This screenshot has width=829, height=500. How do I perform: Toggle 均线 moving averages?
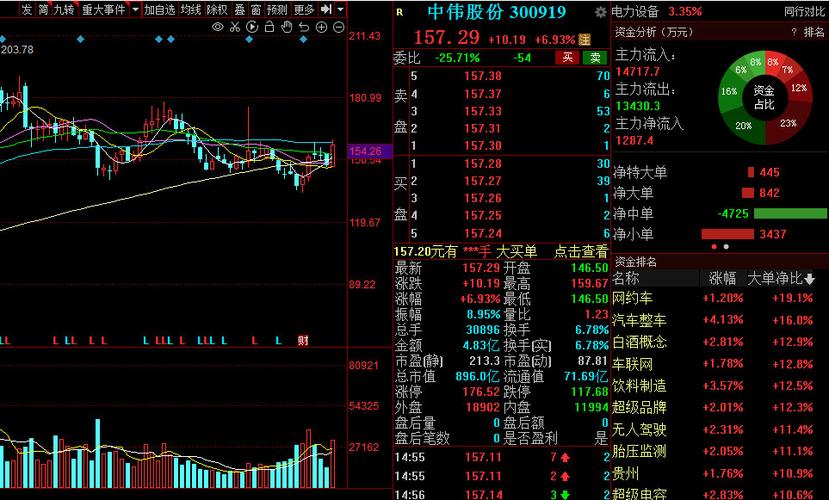click(191, 10)
